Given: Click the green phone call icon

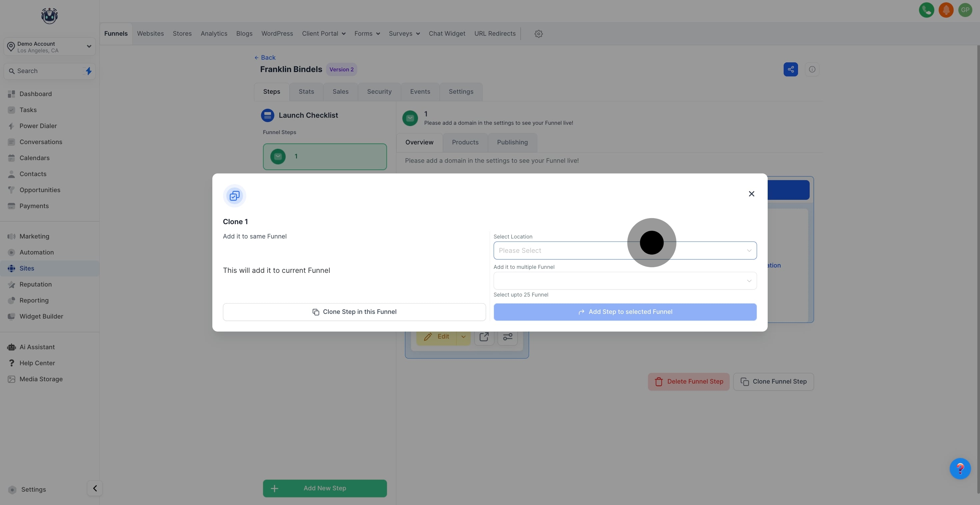Looking at the screenshot, I should pos(926,10).
